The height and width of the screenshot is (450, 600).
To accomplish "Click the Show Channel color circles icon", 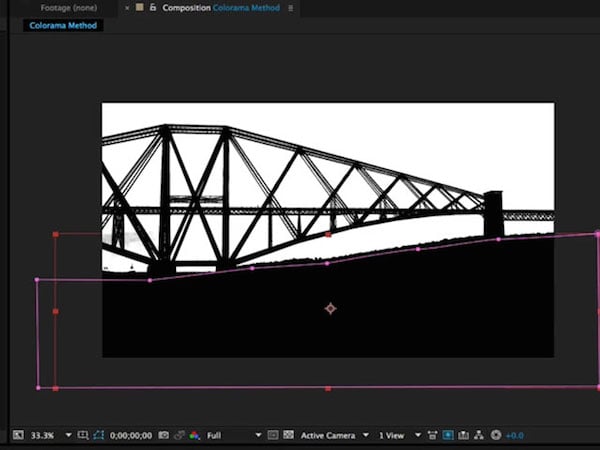I will tap(194, 435).
